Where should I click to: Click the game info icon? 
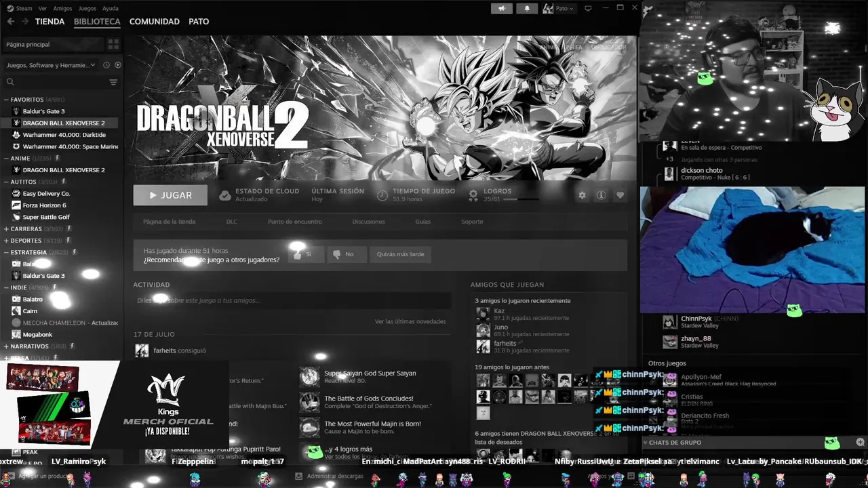(601, 195)
